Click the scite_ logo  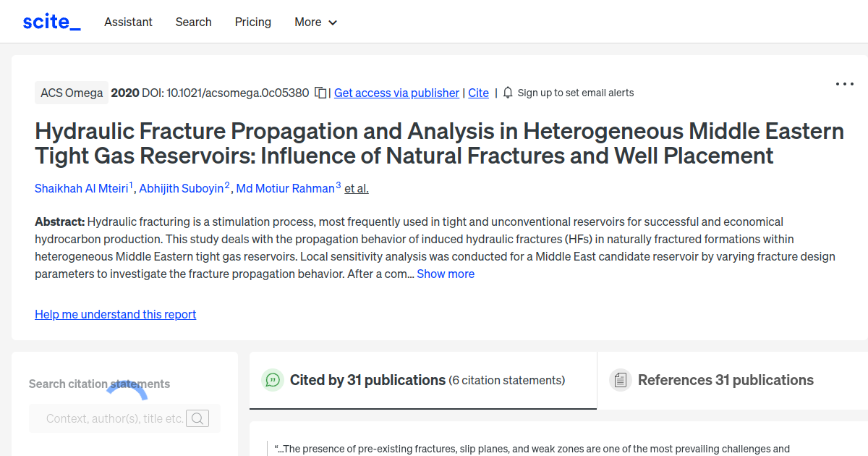tap(51, 21)
